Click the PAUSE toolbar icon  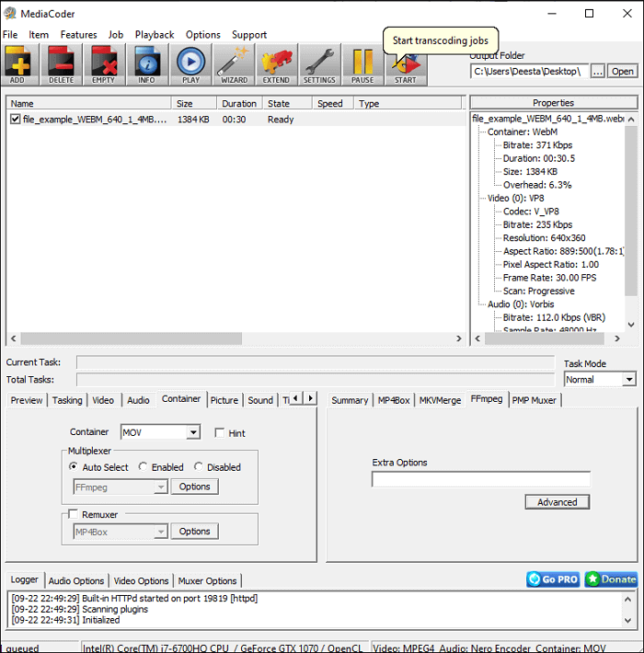tap(362, 63)
